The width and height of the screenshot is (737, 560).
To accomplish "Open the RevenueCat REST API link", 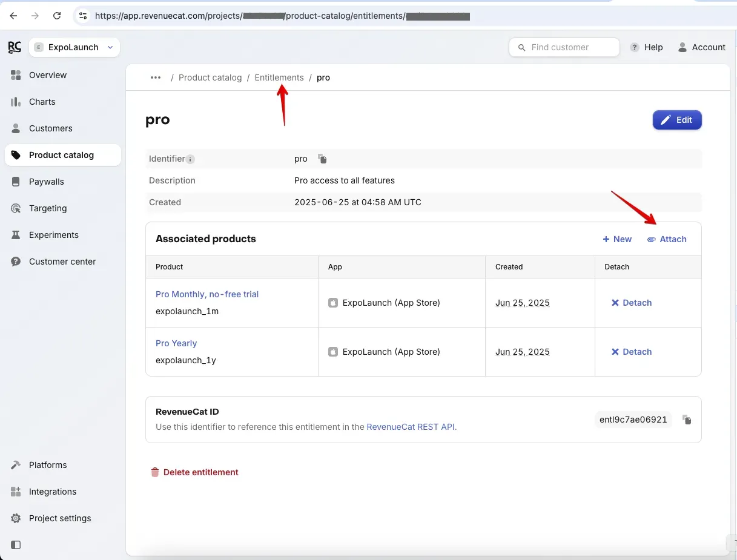I will [411, 427].
